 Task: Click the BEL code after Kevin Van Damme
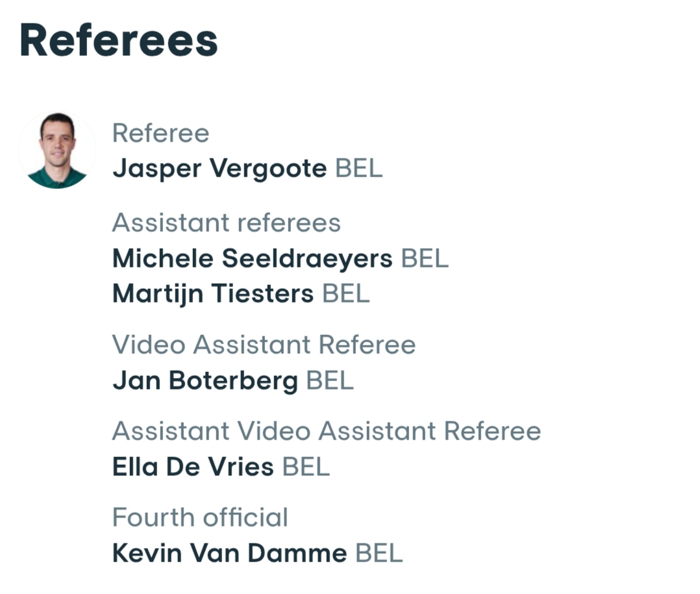click(379, 553)
